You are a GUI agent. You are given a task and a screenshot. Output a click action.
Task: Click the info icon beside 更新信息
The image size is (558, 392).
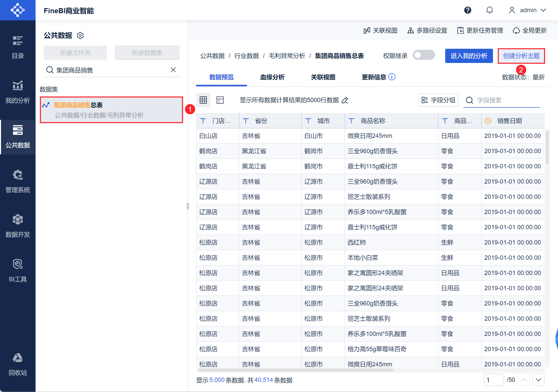coord(392,77)
